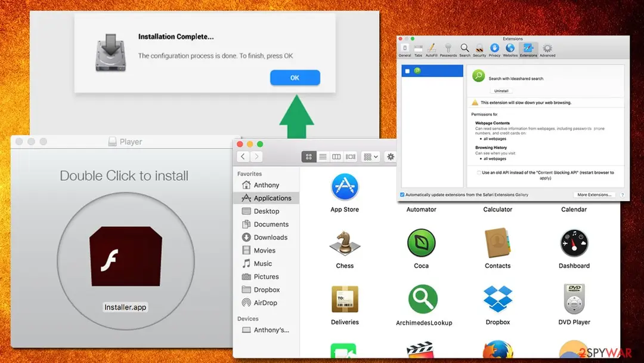Open the Finder arrange-by dropdown
Viewport: 644px width, 363px height.
pyautogui.click(x=370, y=156)
